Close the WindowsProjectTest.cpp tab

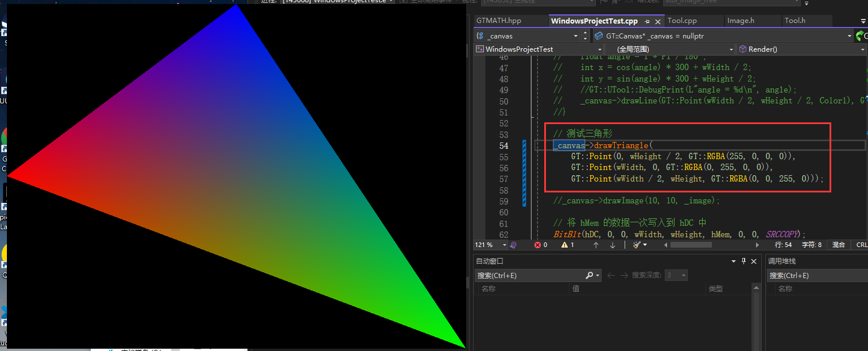point(658,21)
